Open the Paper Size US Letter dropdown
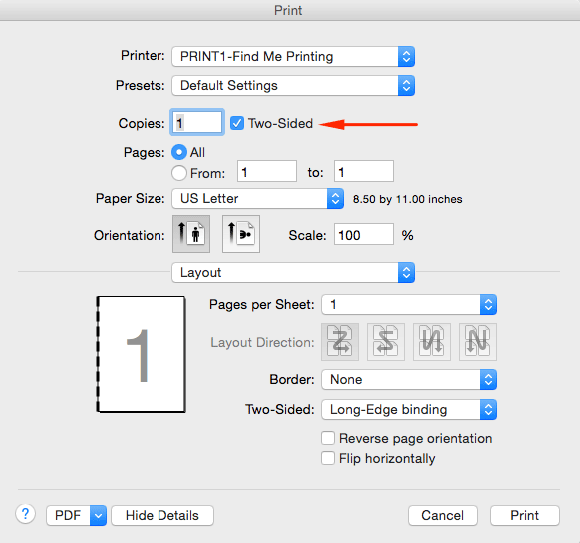This screenshot has width=580, height=543. (257, 199)
